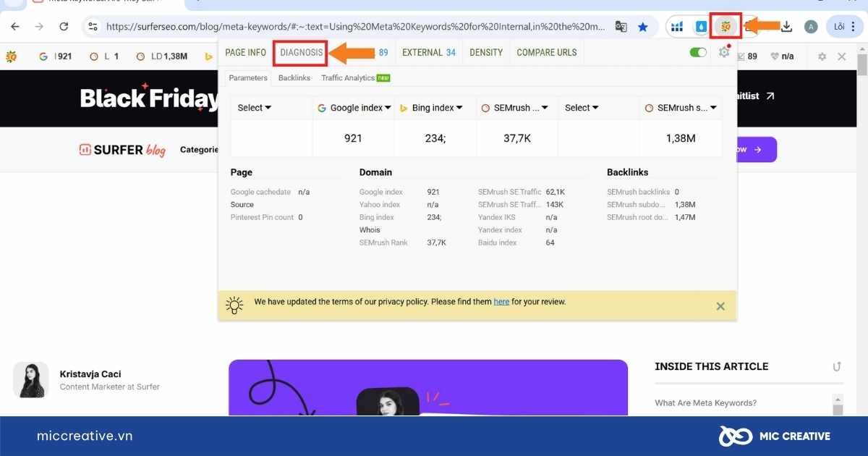Open site information icon left of URL

tap(93, 27)
